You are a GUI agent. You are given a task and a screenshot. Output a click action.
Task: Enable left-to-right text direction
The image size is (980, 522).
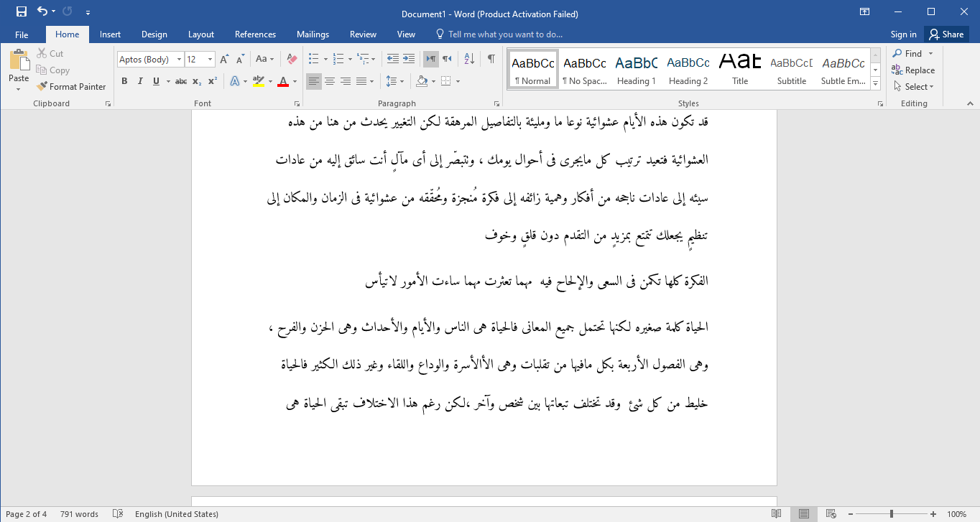pyautogui.click(x=430, y=60)
